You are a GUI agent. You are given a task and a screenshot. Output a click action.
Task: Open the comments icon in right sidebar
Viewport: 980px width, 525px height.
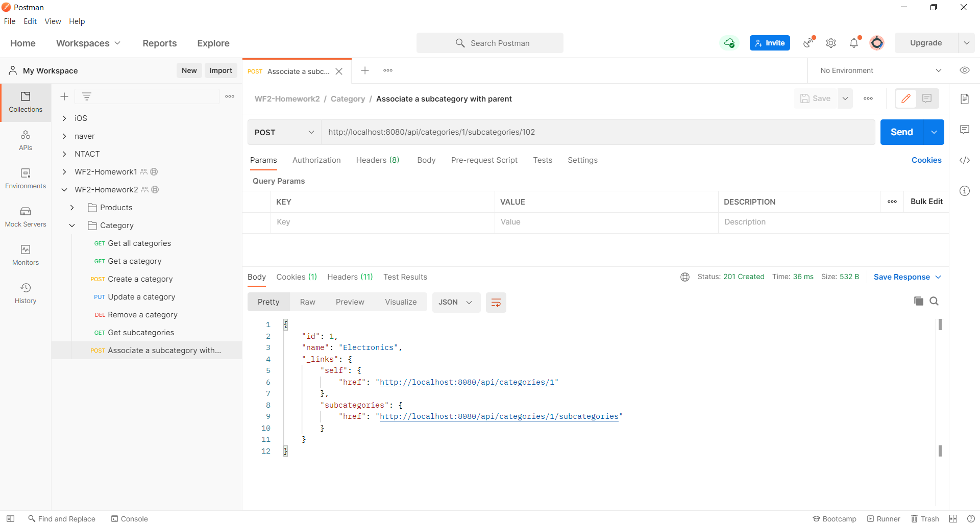(x=965, y=130)
